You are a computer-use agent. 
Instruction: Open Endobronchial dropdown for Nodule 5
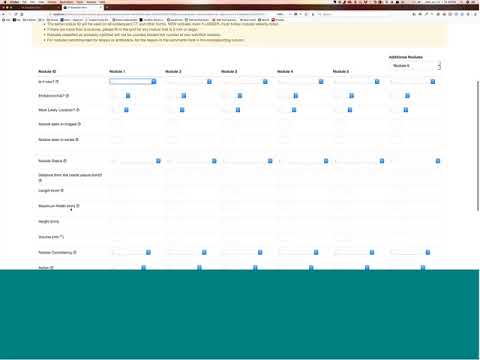344,96
